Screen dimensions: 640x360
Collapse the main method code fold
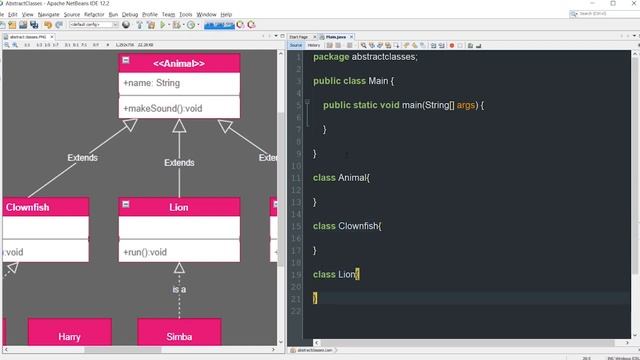(307, 101)
